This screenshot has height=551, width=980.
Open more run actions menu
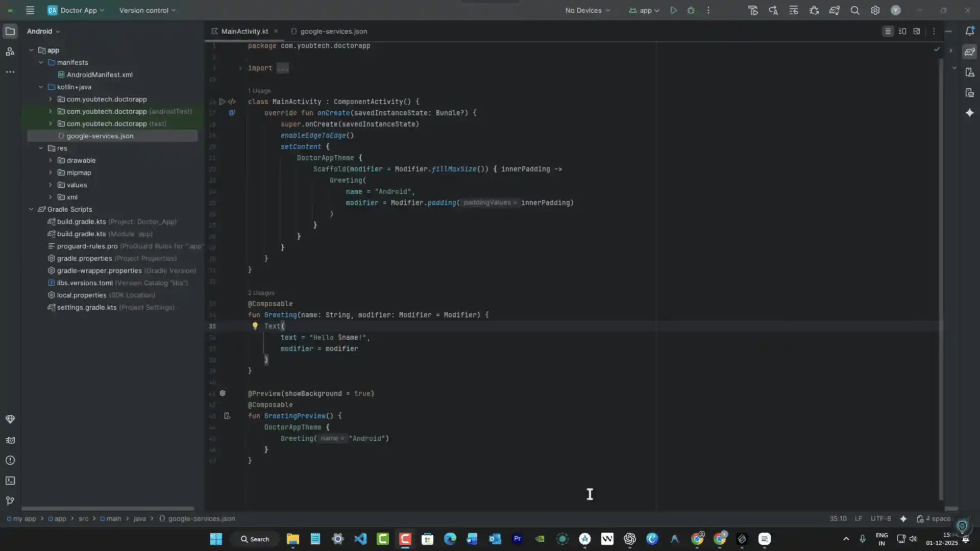pos(708,10)
